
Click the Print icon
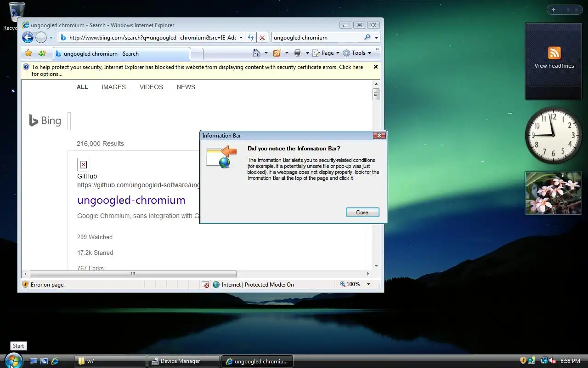(x=298, y=53)
